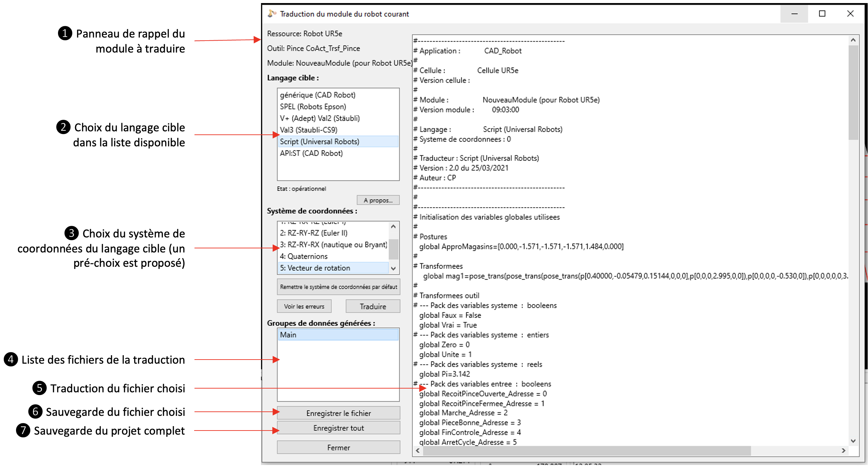Select SPEL (Robots Epson) language
The width and height of the screenshot is (868, 466).
[x=313, y=107]
